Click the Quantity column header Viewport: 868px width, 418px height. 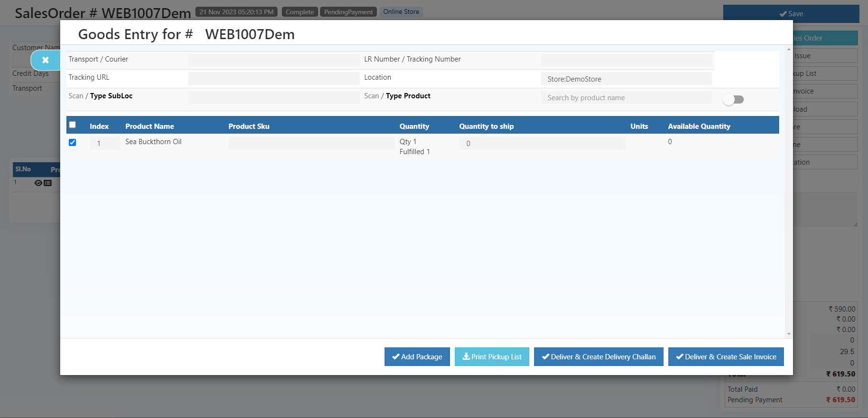(414, 126)
